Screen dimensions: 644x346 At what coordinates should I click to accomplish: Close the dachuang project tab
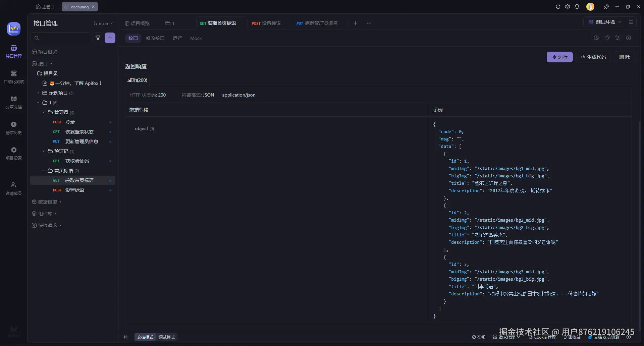click(93, 7)
